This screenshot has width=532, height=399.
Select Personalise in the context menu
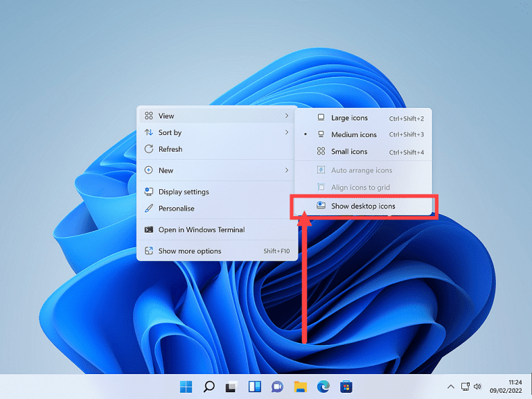coord(217,209)
